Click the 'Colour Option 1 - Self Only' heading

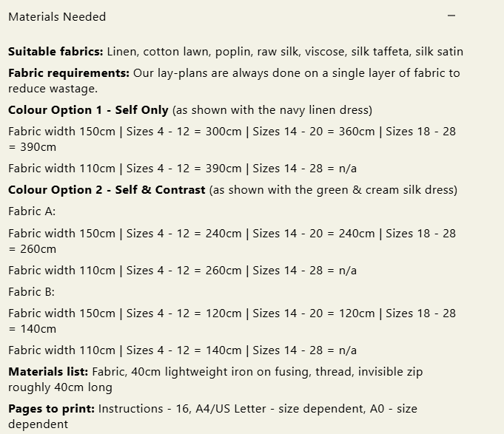click(x=88, y=110)
